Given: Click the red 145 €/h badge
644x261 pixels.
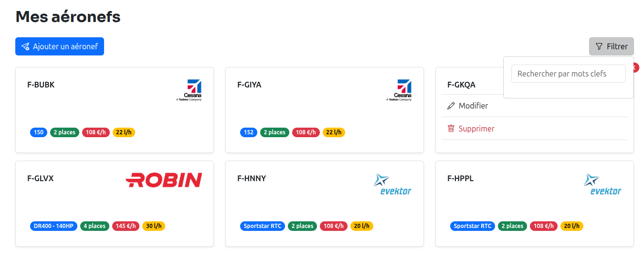Looking at the screenshot, I should [126, 226].
